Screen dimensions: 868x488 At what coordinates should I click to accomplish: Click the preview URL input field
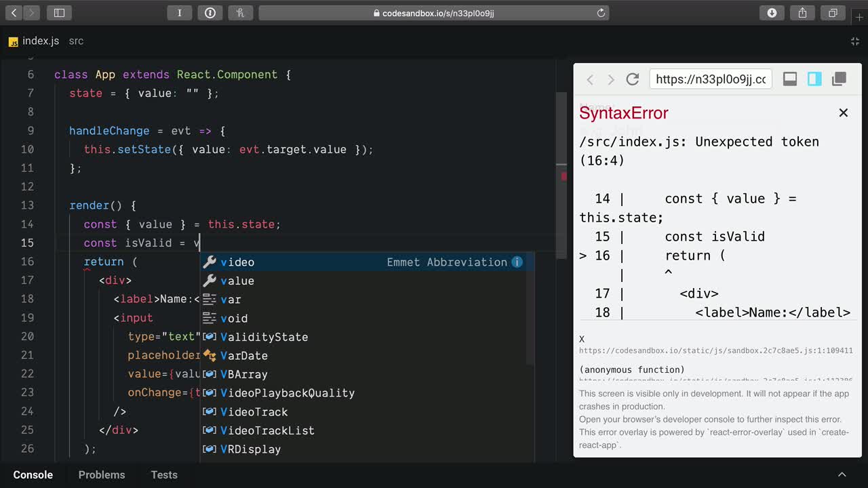click(710, 79)
